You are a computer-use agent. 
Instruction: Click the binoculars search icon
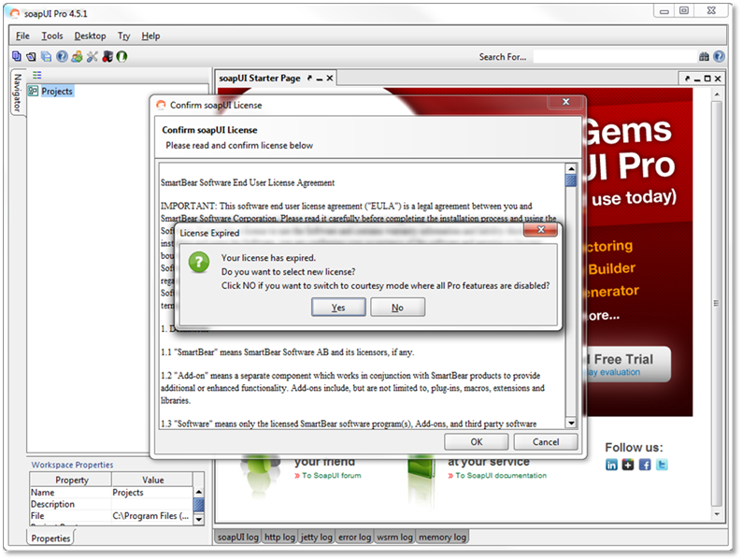click(x=704, y=57)
